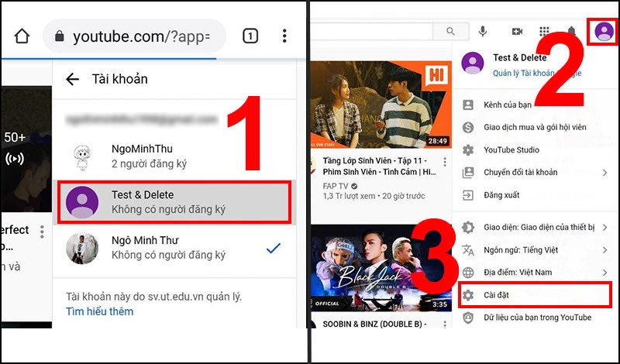Open the Tầng Lớp Sinh Viên video title

click(x=379, y=167)
